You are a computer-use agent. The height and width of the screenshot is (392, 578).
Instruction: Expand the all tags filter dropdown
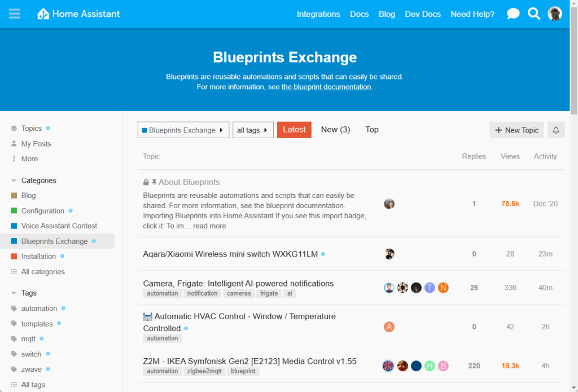pos(253,130)
